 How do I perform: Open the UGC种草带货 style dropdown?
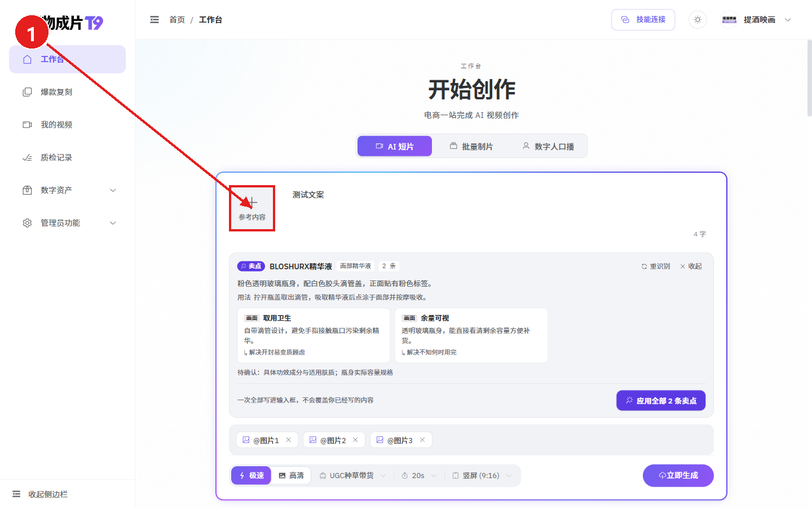point(352,476)
